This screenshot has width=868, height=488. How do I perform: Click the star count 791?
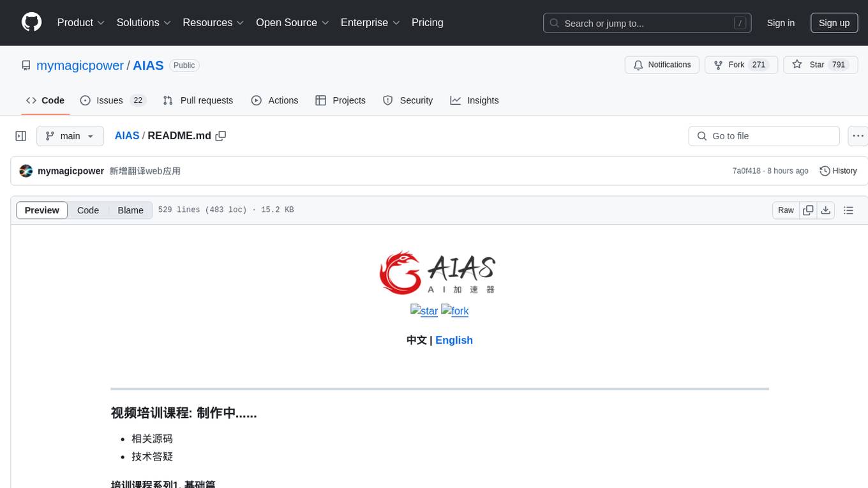839,65
